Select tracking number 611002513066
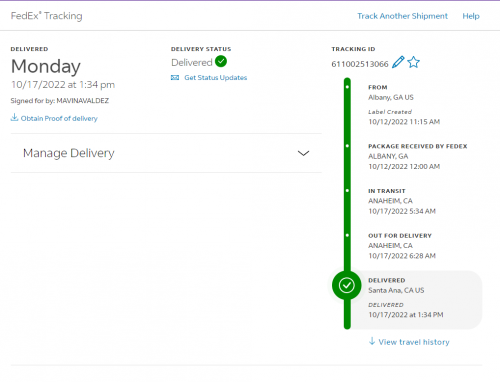 360,64
